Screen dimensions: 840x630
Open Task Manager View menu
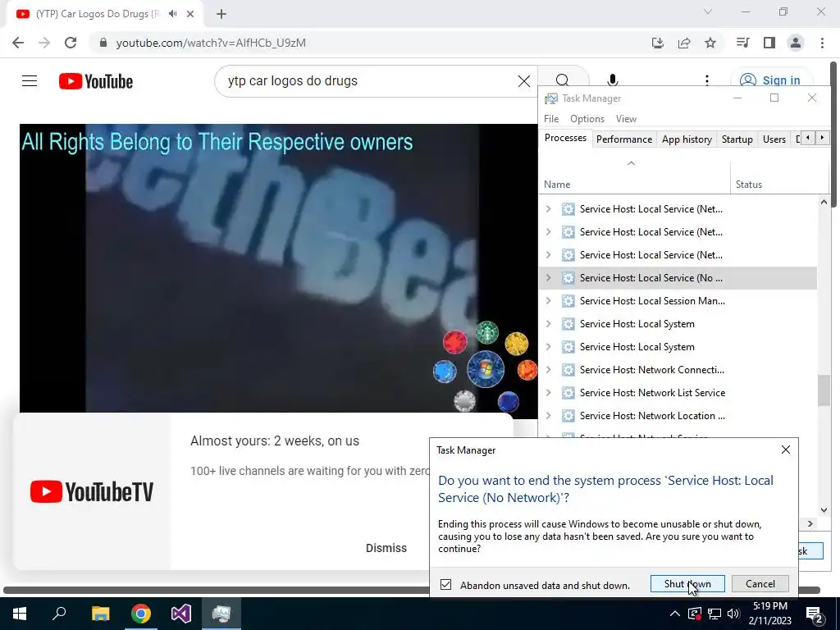626,119
